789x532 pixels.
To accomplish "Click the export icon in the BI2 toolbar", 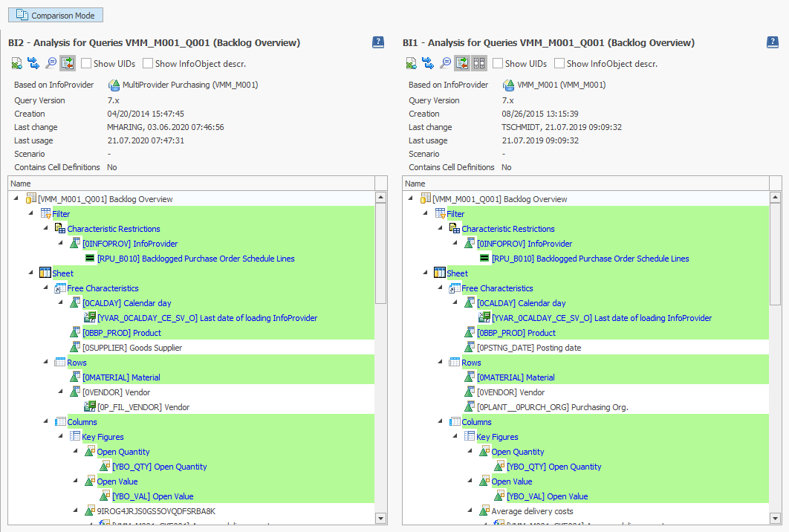I will (16, 63).
